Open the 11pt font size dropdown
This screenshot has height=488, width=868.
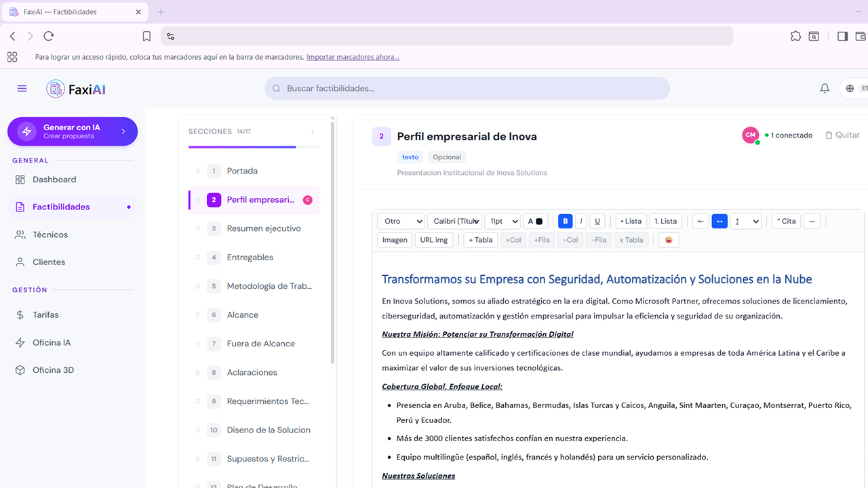tap(502, 221)
